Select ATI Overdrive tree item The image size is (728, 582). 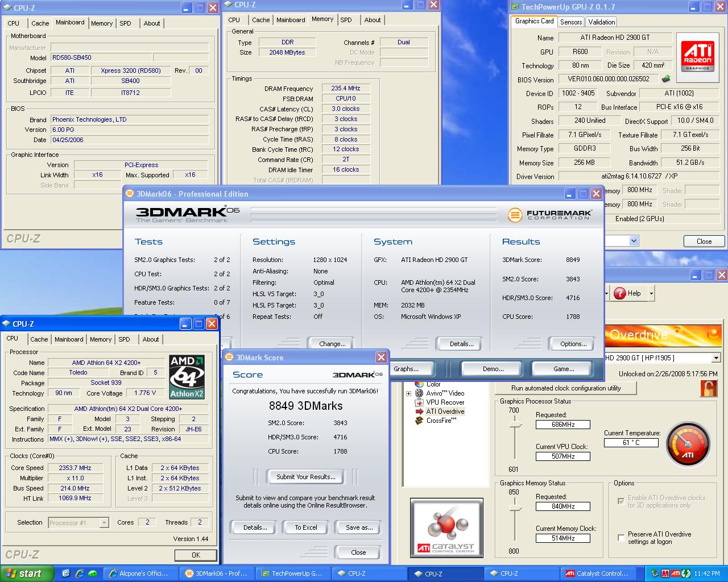click(x=445, y=411)
